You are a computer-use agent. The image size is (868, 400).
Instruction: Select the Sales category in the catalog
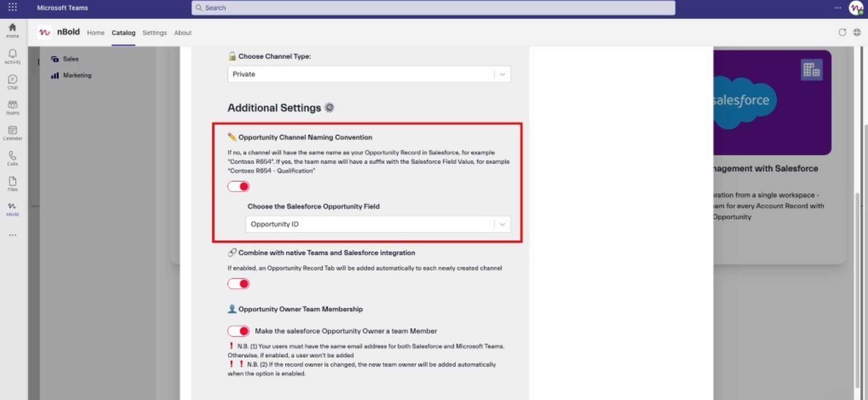tap(70, 59)
